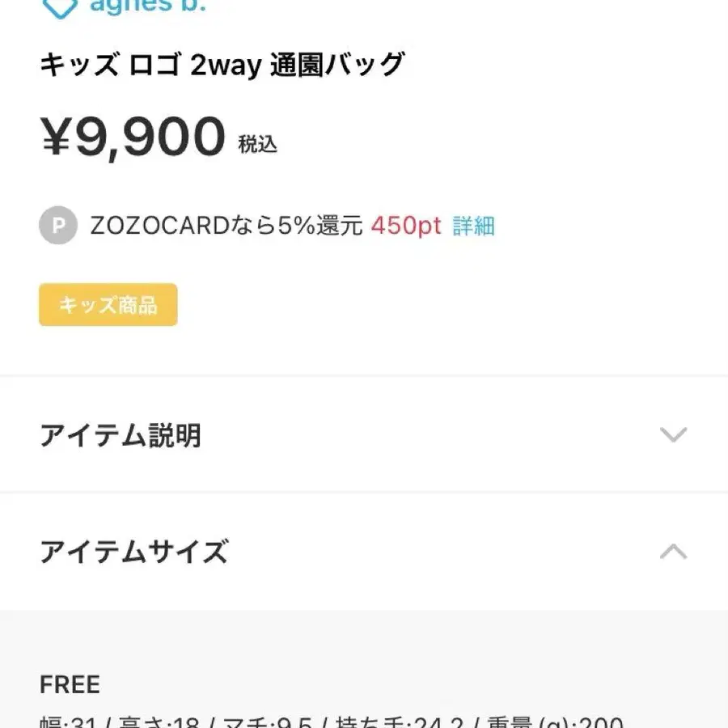Image resolution: width=728 pixels, height=728 pixels.
Task: Select the アイテムサイズ section header
Action: (133, 552)
